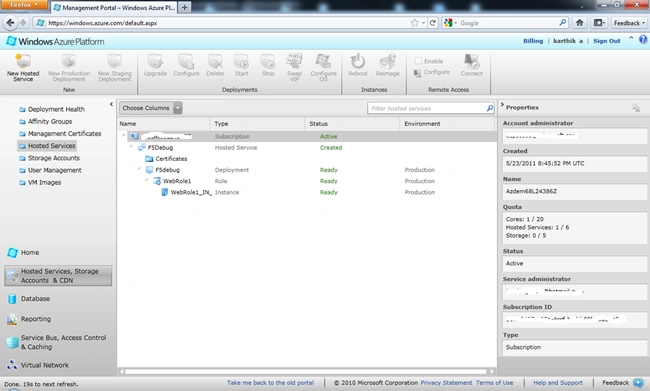Collapse the Properties panel chevron
Screen dimensions: 650x391
coord(502,105)
